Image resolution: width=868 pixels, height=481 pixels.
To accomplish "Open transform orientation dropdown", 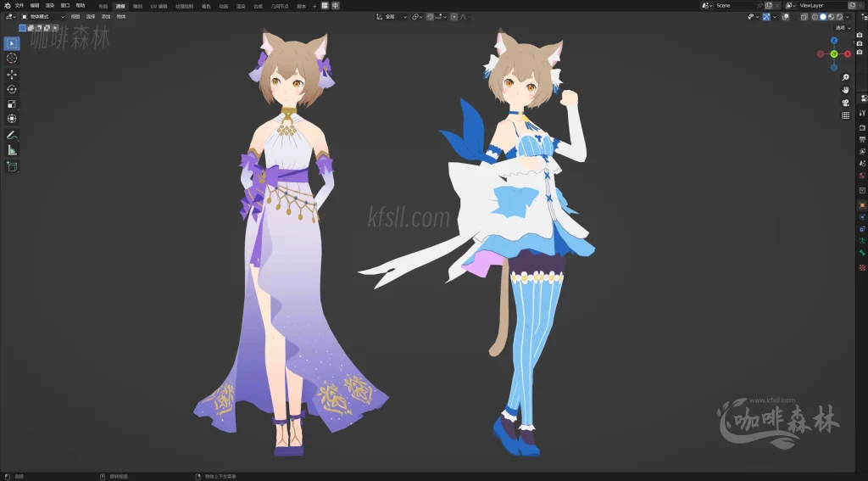I will coord(392,17).
